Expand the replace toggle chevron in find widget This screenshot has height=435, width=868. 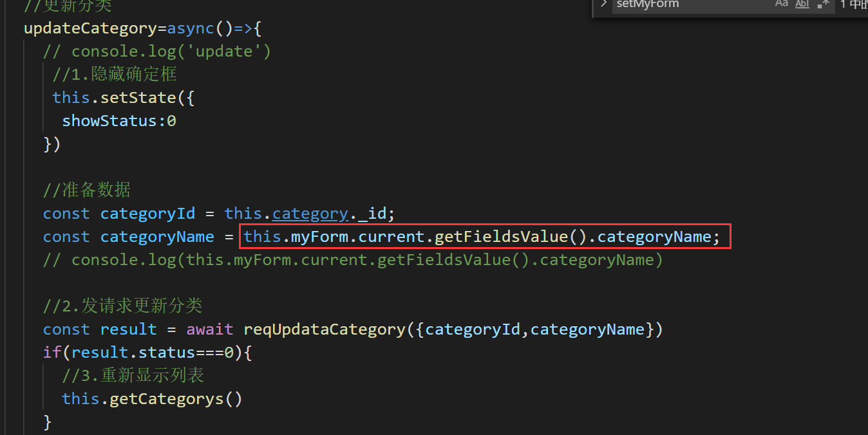coord(603,4)
